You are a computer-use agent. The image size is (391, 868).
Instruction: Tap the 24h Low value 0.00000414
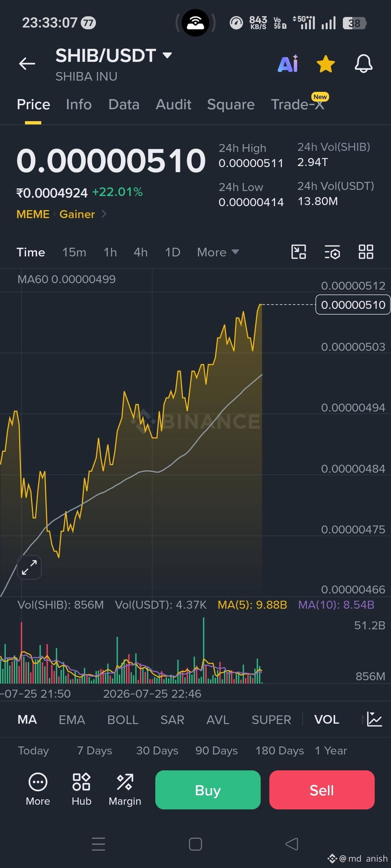pos(251,202)
